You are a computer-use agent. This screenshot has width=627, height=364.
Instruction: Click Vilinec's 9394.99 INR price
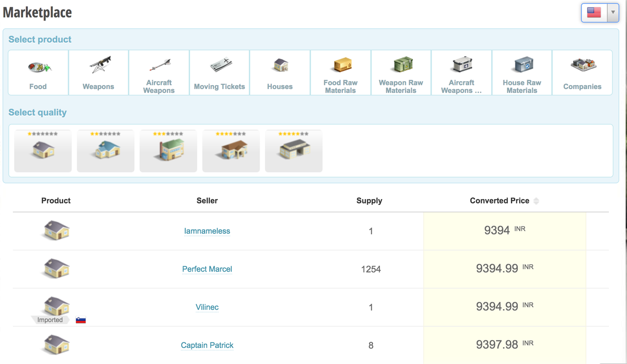tap(505, 307)
